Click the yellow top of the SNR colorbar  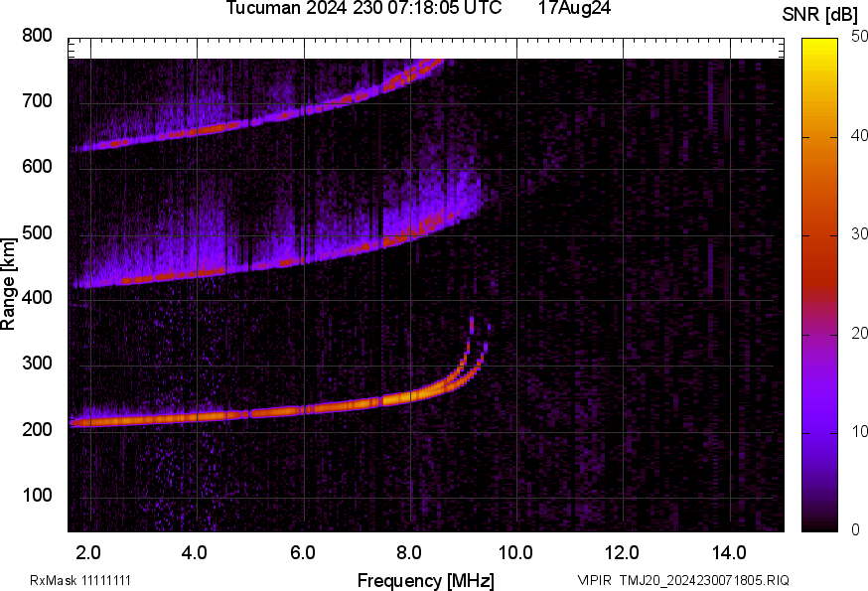coord(820,43)
